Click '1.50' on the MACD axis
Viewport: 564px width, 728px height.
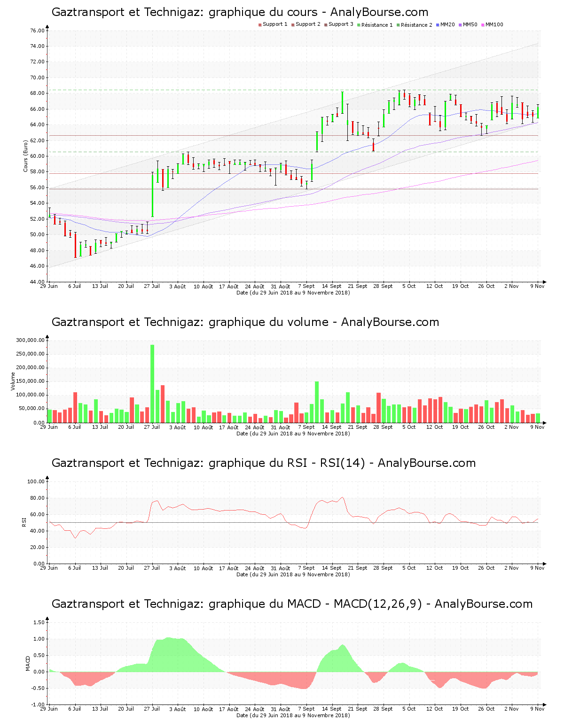39,622
